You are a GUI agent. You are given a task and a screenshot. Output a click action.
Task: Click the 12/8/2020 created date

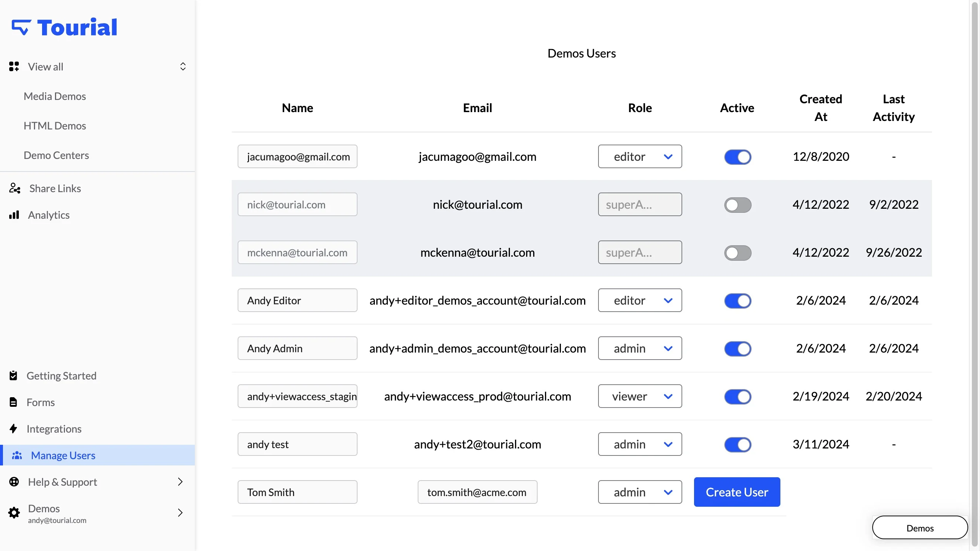(x=821, y=157)
